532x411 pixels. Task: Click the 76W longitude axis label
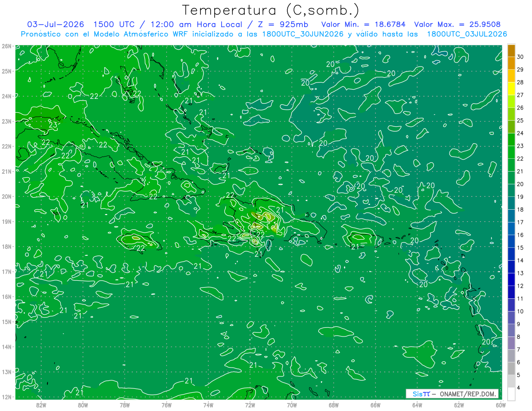point(166,405)
